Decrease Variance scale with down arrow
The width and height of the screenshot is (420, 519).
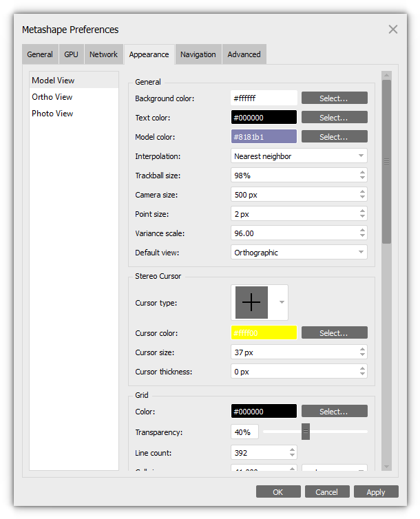[362, 235]
